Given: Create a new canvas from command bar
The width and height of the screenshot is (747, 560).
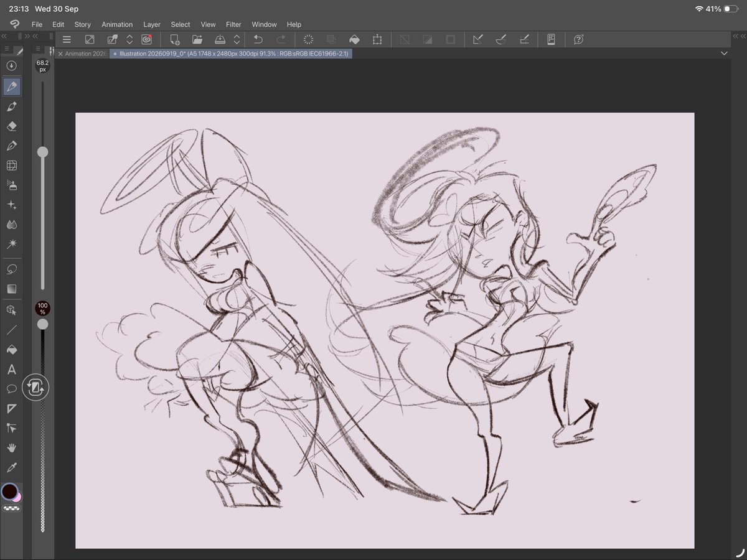Looking at the screenshot, I should [174, 39].
